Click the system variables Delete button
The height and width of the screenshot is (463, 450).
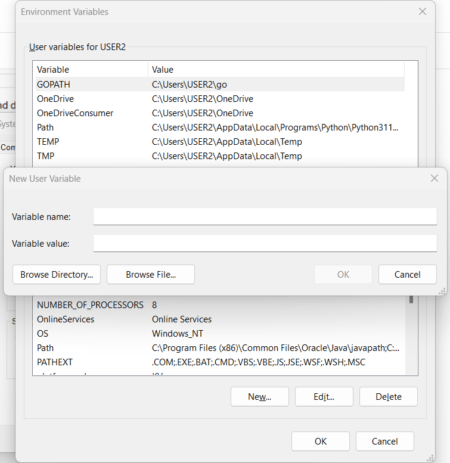coord(388,397)
